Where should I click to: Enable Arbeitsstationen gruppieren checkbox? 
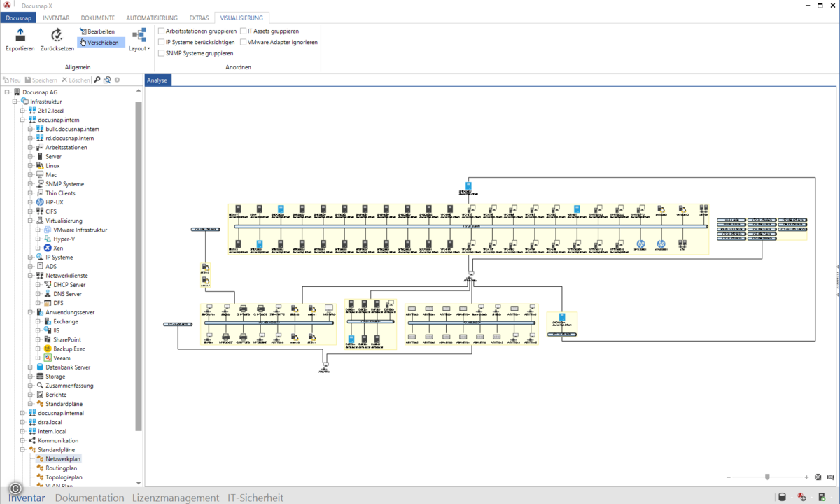point(162,31)
